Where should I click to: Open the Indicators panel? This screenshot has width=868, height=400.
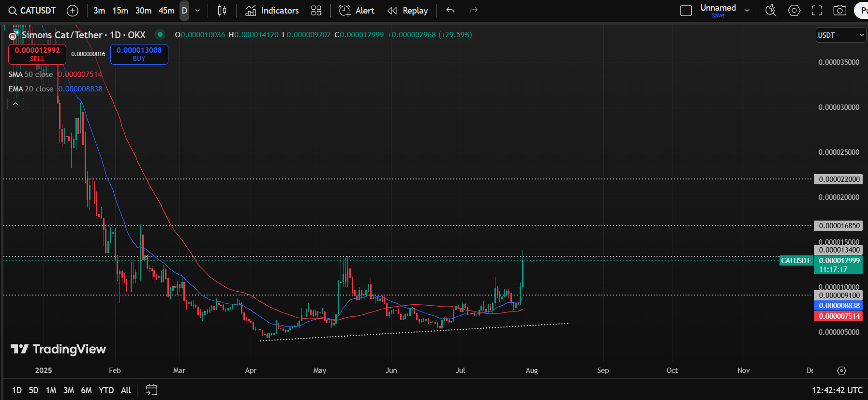click(x=272, y=11)
